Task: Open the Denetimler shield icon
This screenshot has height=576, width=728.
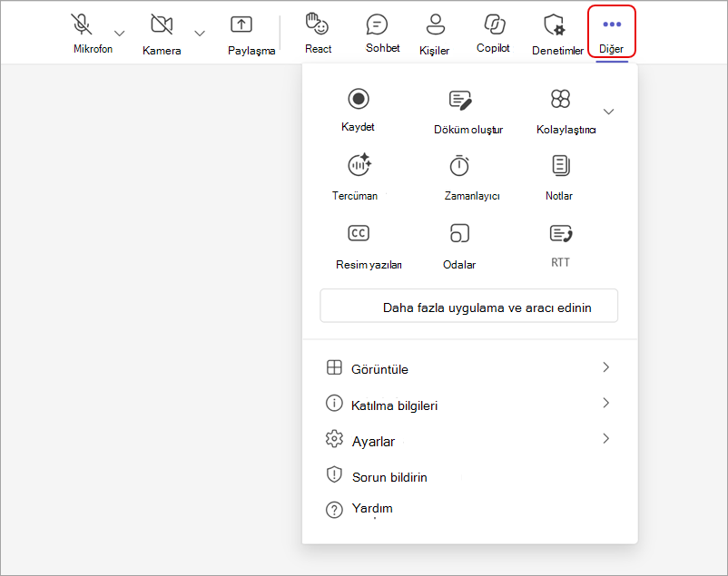Action: (x=555, y=24)
